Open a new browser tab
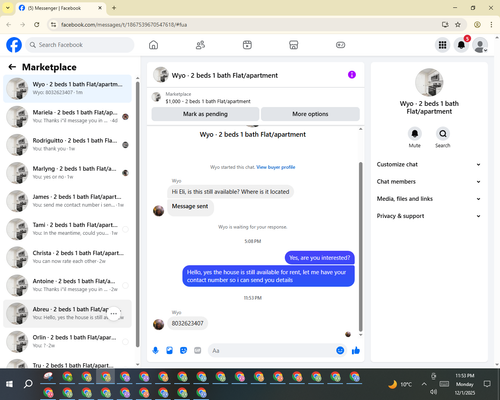 (x=114, y=8)
